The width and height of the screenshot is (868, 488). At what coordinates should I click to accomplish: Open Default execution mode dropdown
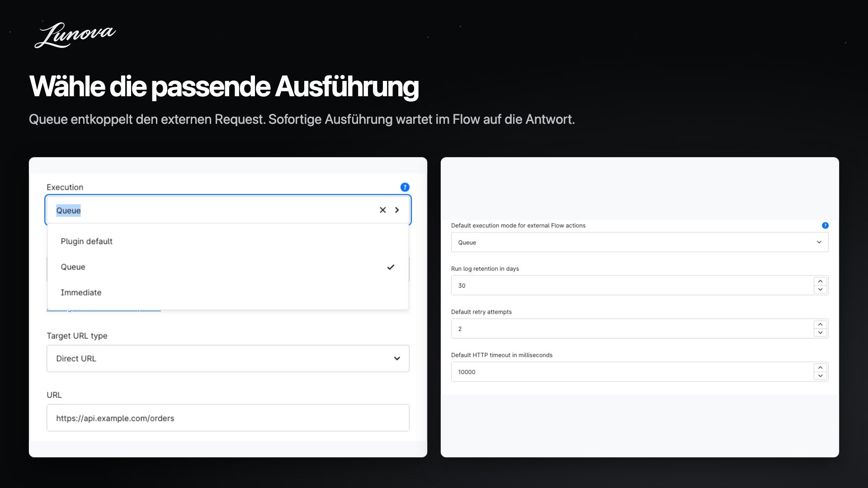click(640, 243)
